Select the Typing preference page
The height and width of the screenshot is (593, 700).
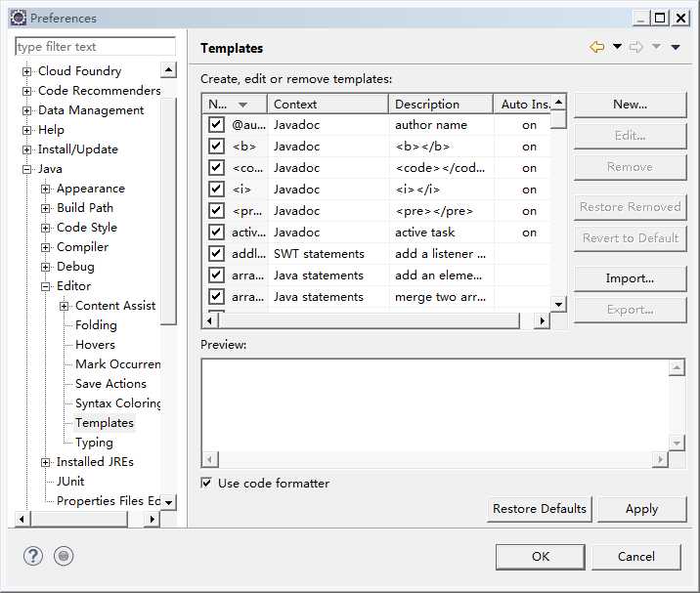(x=94, y=443)
